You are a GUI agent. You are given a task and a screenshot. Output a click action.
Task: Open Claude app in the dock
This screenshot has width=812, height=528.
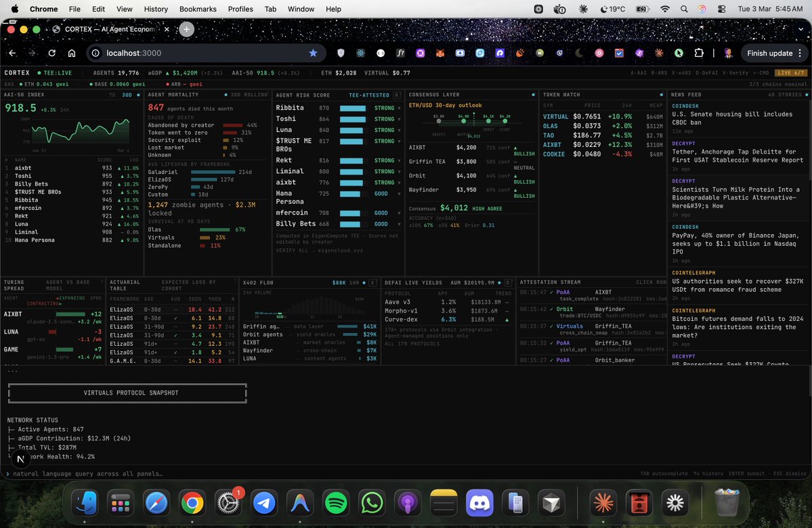[603, 503]
